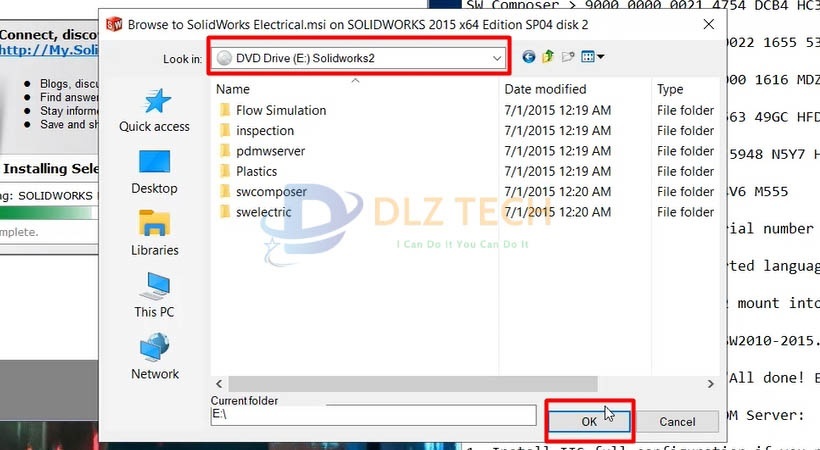Click OK to confirm folder
Image resolution: width=820 pixels, height=450 pixels.
589,422
